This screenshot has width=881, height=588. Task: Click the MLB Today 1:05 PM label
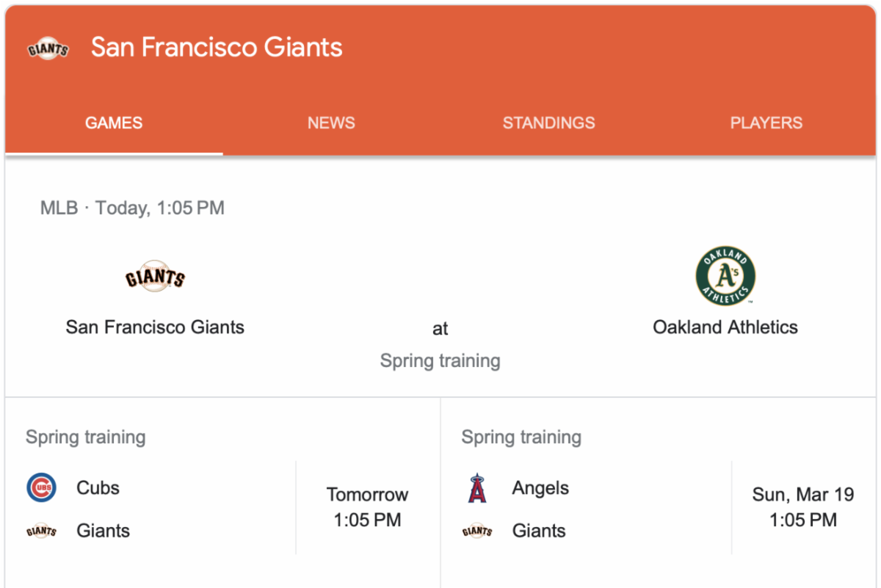point(132,208)
